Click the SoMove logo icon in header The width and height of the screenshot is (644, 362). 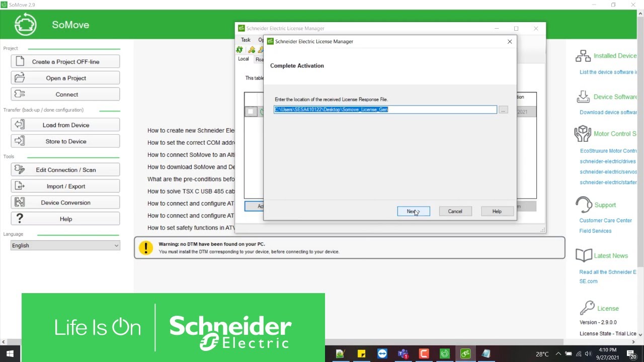coord(25,25)
